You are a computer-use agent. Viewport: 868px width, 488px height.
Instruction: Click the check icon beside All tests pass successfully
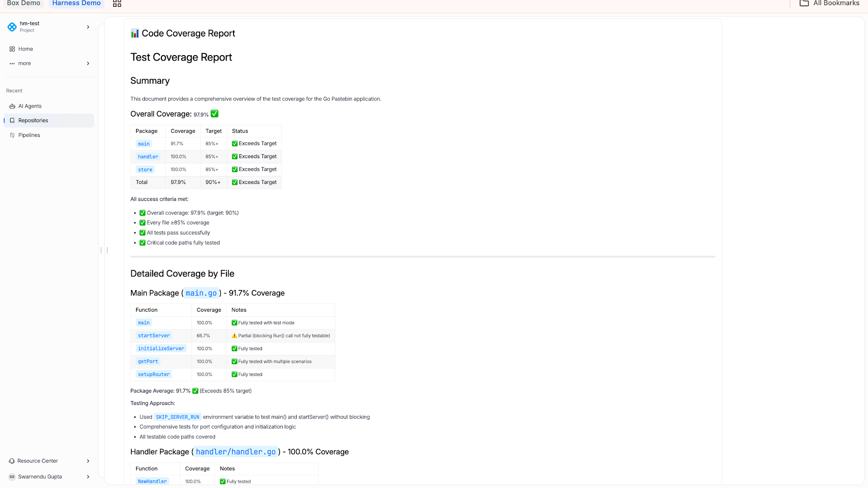tap(142, 233)
